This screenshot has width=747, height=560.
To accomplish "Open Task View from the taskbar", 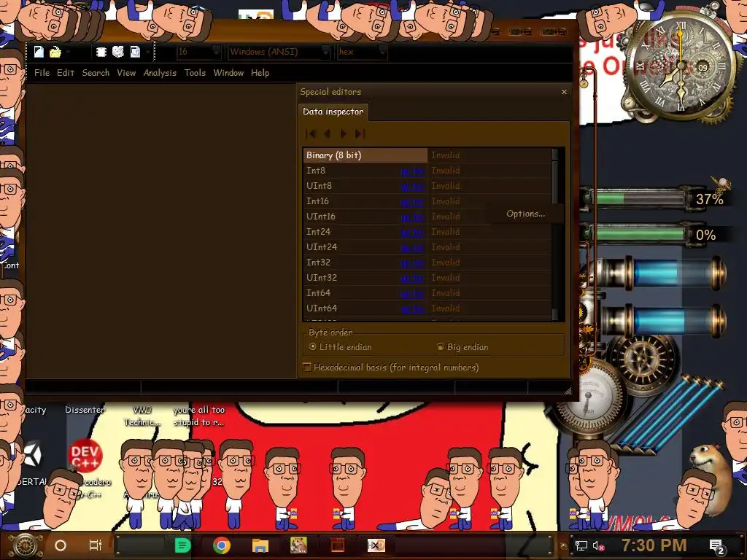I will [96, 545].
